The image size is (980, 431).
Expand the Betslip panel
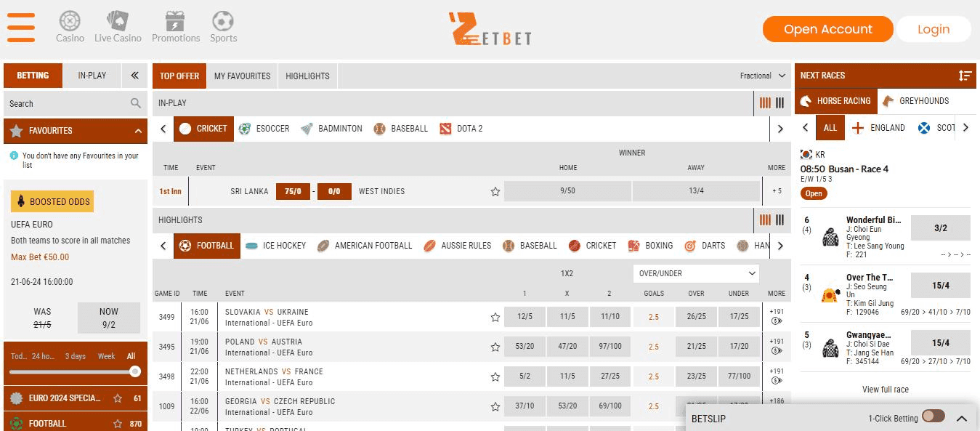pyautogui.click(x=962, y=419)
